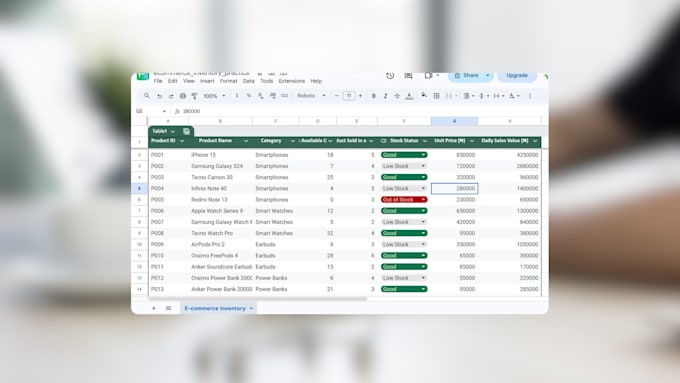Open the Sheets home logo icon
Screen dimensions: 680x383
click(x=143, y=76)
